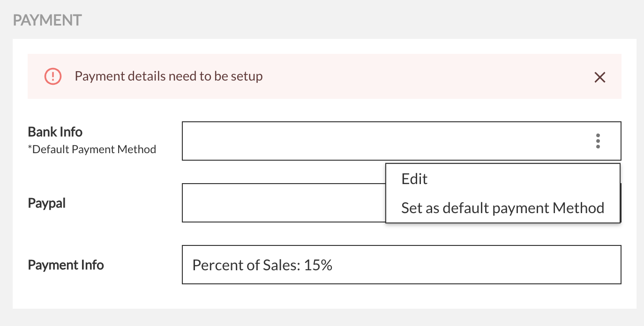
Task: Open the Bank Info three-dot options menu
Action: click(x=598, y=141)
